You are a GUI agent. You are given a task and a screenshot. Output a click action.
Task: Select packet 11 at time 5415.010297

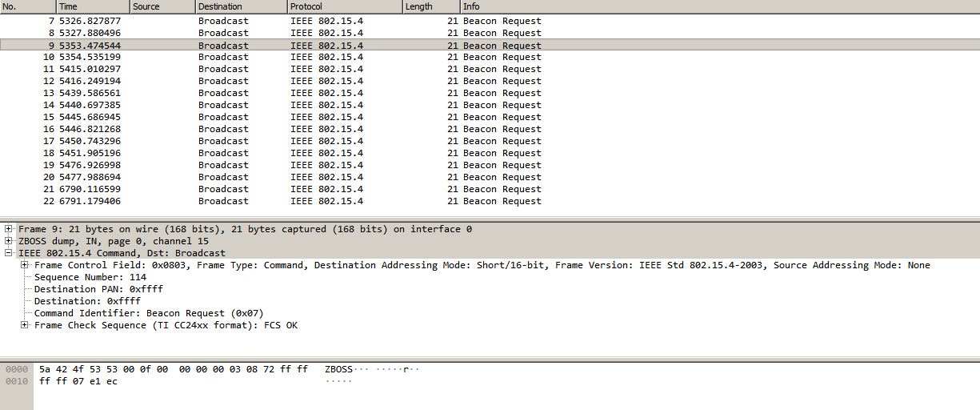(x=490, y=69)
